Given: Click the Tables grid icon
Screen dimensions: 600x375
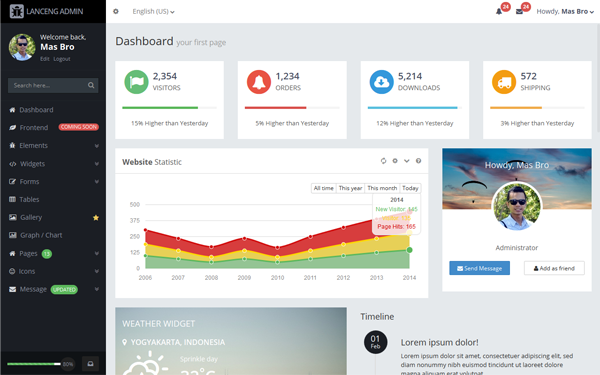Looking at the screenshot, I should tap(12, 199).
